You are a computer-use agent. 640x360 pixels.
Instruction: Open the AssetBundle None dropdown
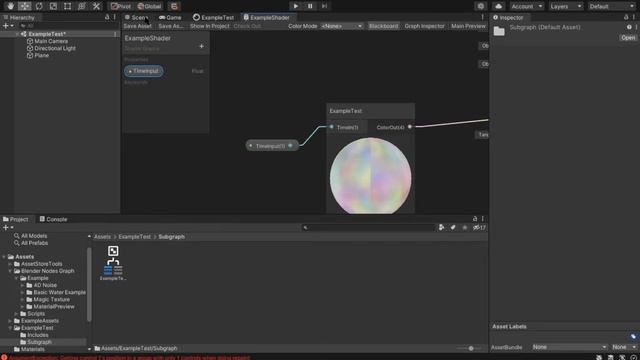click(x=569, y=347)
